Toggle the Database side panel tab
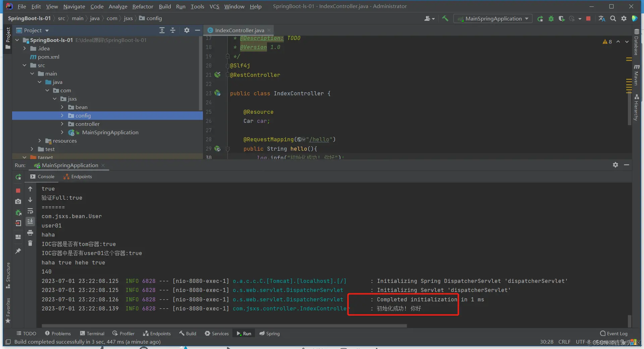This screenshot has height=349, width=644. [x=636, y=42]
